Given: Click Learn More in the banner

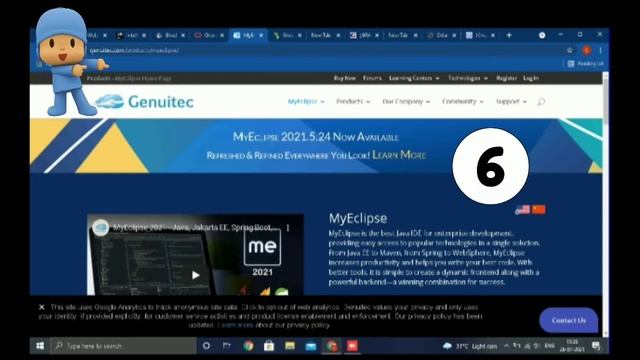Looking at the screenshot, I should tap(399, 155).
